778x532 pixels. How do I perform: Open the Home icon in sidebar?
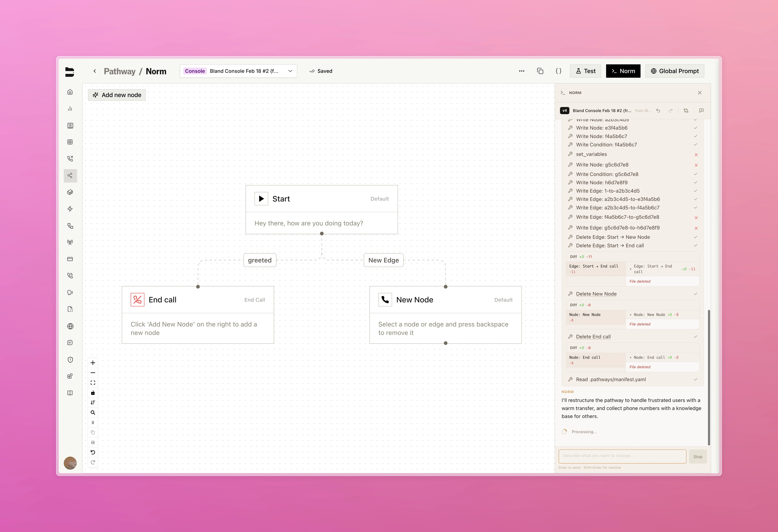pos(70,92)
